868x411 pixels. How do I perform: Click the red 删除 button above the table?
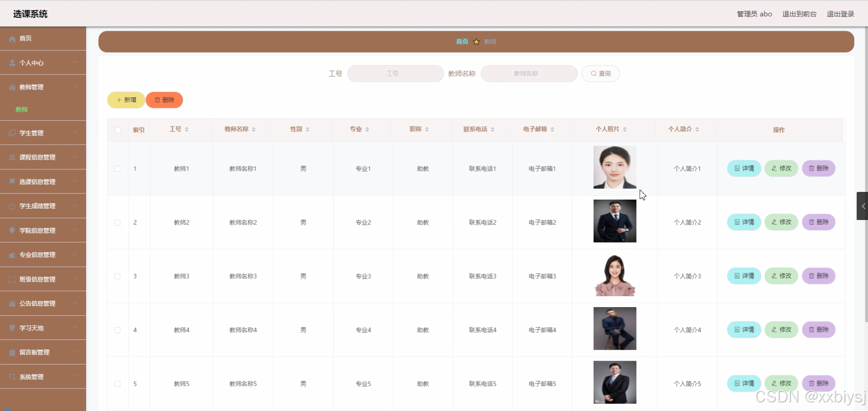pos(164,100)
